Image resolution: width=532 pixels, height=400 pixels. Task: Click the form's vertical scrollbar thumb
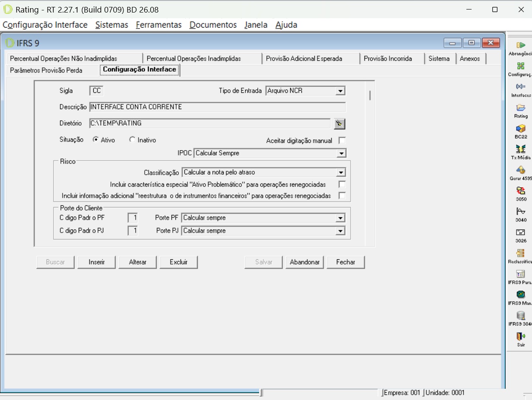pyautogui.click(x=370, y=95)
